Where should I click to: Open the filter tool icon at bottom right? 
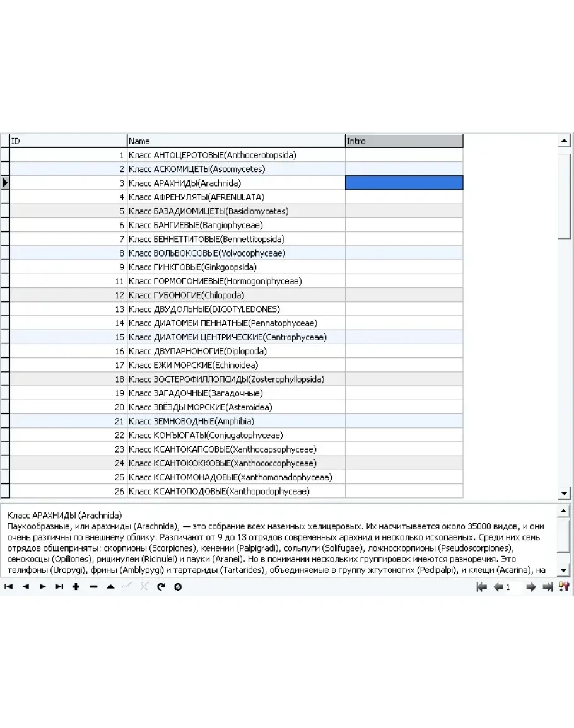(565, 587)
